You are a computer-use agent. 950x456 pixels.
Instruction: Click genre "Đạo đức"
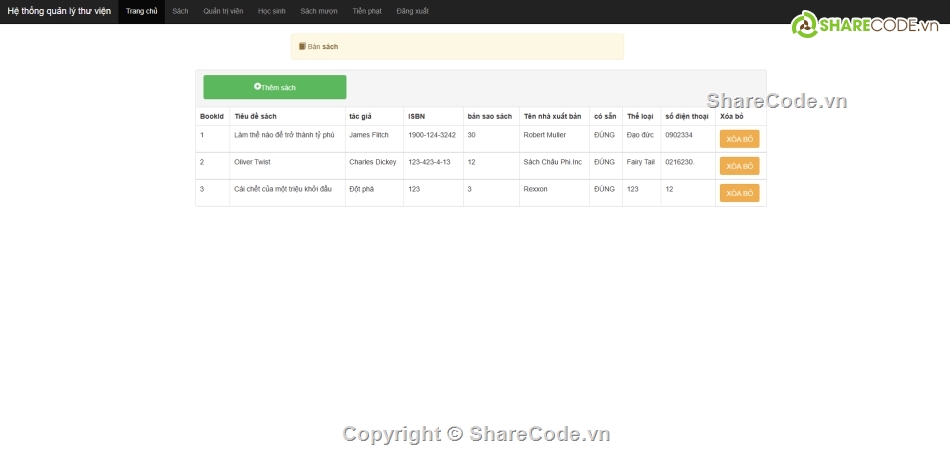(x=640, y=135)
